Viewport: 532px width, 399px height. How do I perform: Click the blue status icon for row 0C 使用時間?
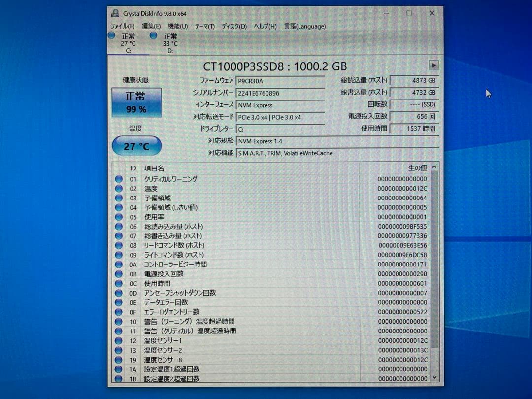click(119, 283)
